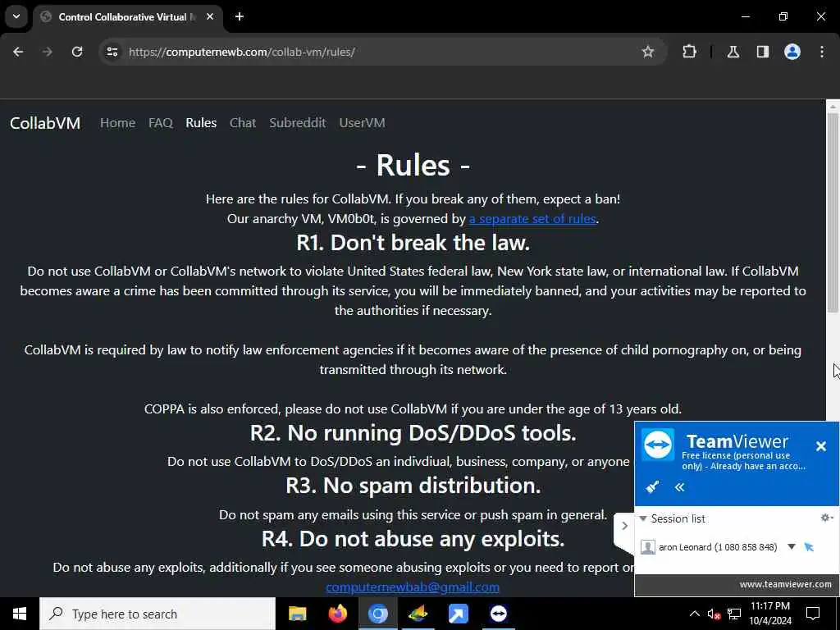The width and height of the screenshot is (840, 630).
Task: Click the muted volume tray icon
Action: click(713, 614)
